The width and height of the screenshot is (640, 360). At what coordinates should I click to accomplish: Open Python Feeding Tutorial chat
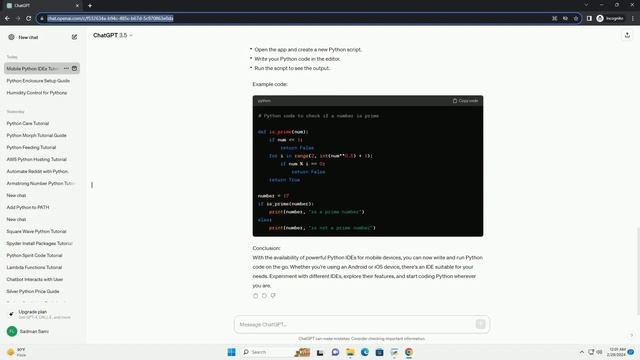coord(31,147)
